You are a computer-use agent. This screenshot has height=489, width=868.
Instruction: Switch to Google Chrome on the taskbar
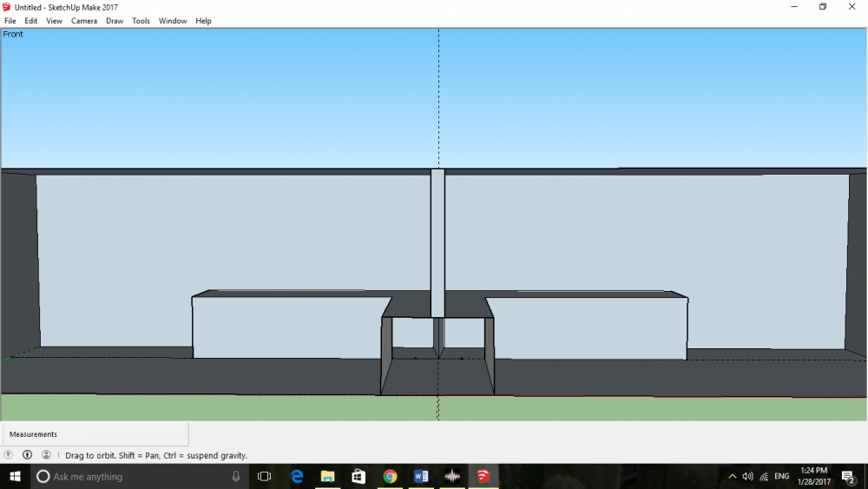pos(390,476)
